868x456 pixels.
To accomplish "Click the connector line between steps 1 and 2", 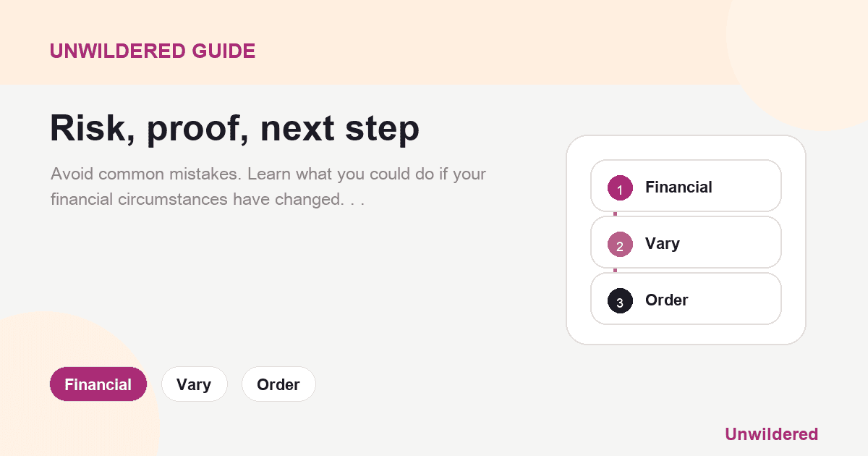I will 615,214.
